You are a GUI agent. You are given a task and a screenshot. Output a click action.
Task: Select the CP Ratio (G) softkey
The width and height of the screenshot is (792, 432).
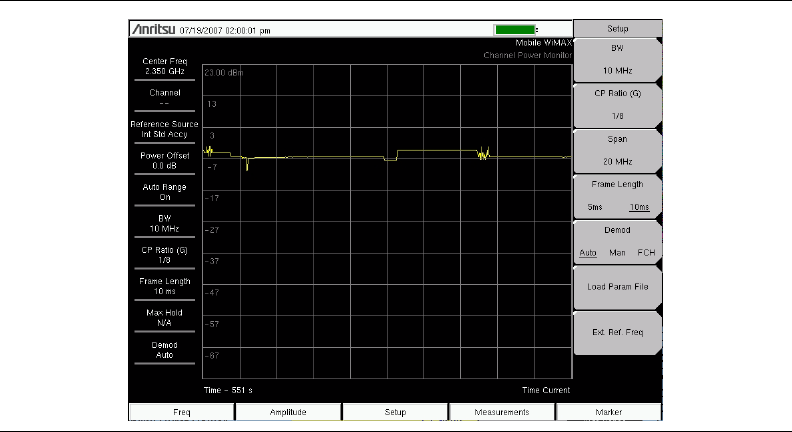pyautogui.click(x=617, y=105)
